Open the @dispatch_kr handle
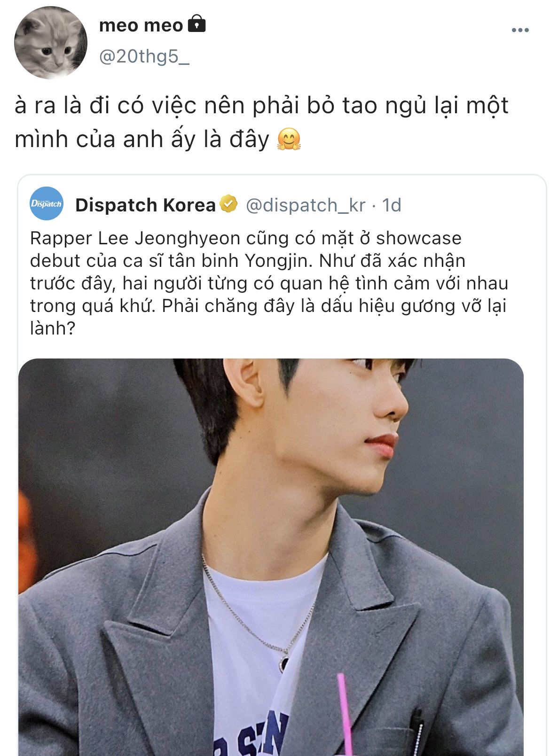This screenshot has width=550, height=756. click(306, 205)
